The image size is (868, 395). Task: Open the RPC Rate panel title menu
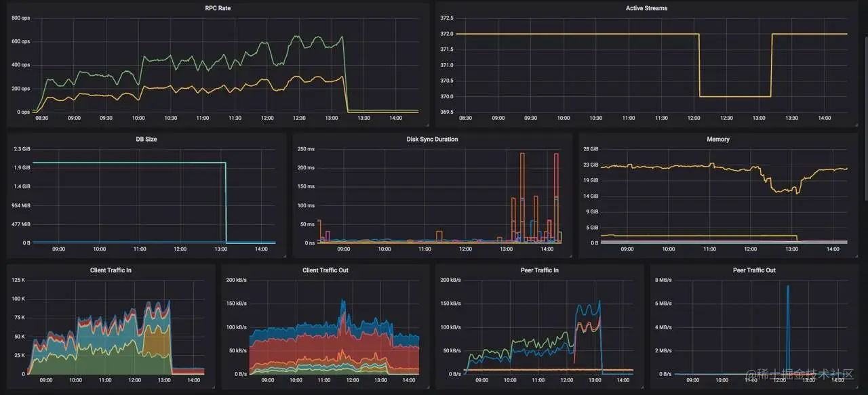tap(218, 8)
